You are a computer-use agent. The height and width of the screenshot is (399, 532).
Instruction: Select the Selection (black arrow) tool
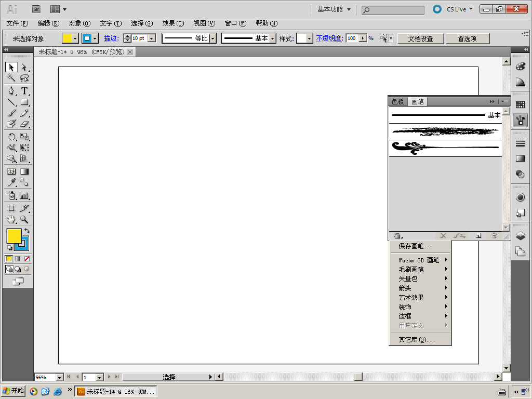pos(11,67)
